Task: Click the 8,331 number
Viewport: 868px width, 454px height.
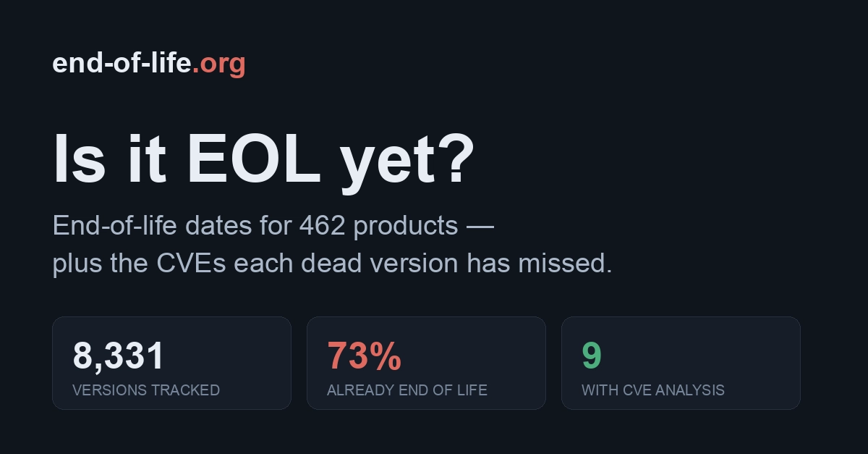Action: (x=119, y=356)
